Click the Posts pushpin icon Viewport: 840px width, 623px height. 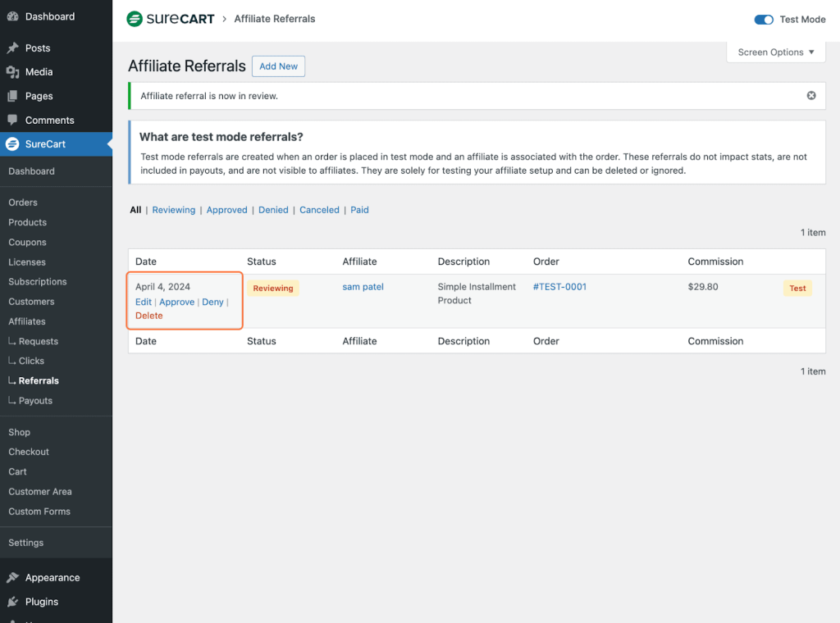tap(12, 48)
